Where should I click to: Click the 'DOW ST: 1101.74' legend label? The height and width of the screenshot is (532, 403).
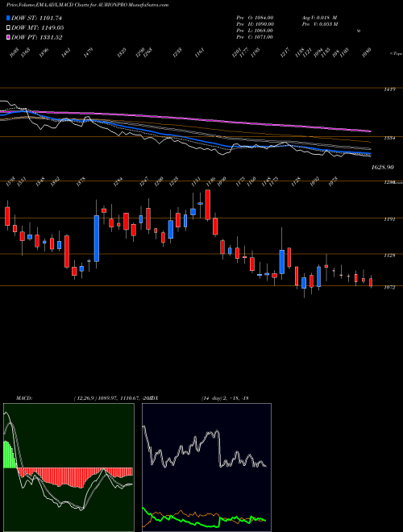(36, 19)
